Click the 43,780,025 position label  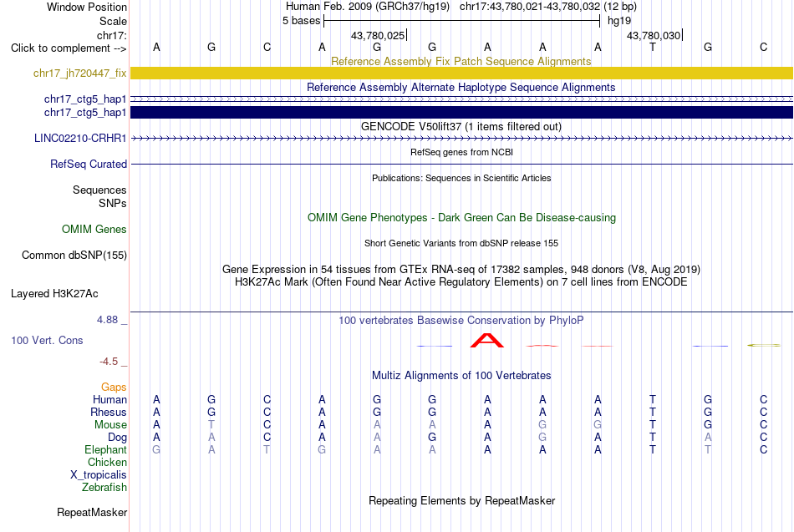(378, 35)
